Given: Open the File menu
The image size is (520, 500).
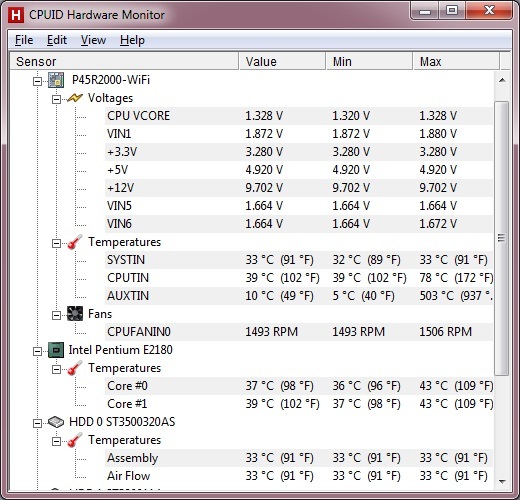Looking at the screenshot, I should tap(24, 40).
